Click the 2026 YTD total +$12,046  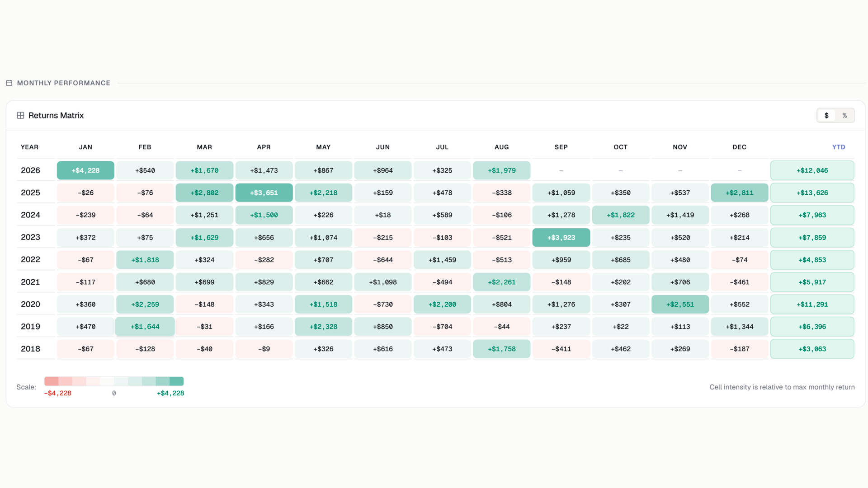[812, 170]
